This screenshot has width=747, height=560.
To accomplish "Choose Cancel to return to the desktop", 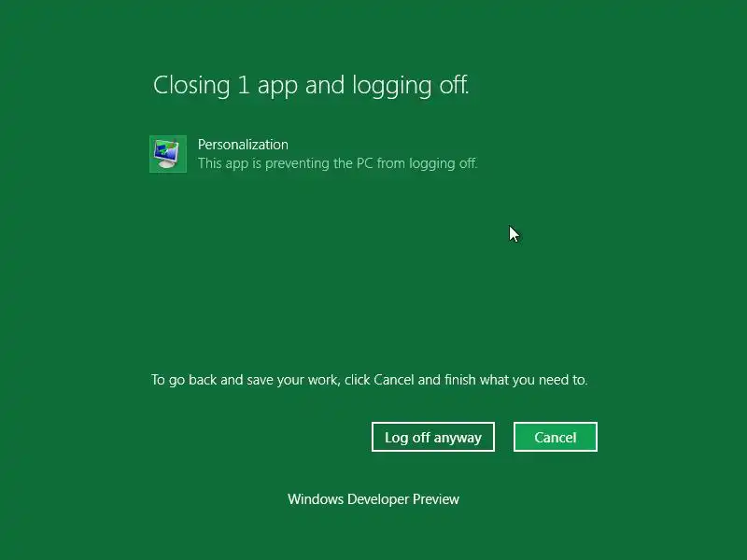I will pyautogui.click(x=556, y=437).
